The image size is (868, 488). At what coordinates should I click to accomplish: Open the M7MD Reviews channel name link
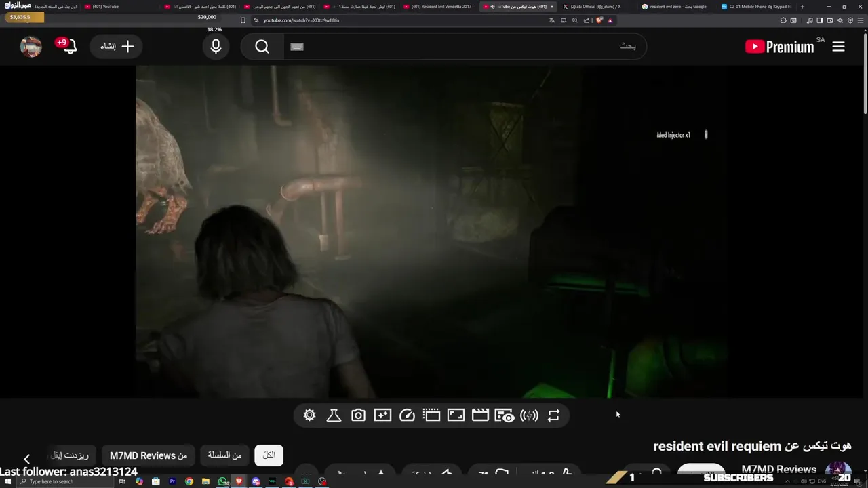(778, 469)
